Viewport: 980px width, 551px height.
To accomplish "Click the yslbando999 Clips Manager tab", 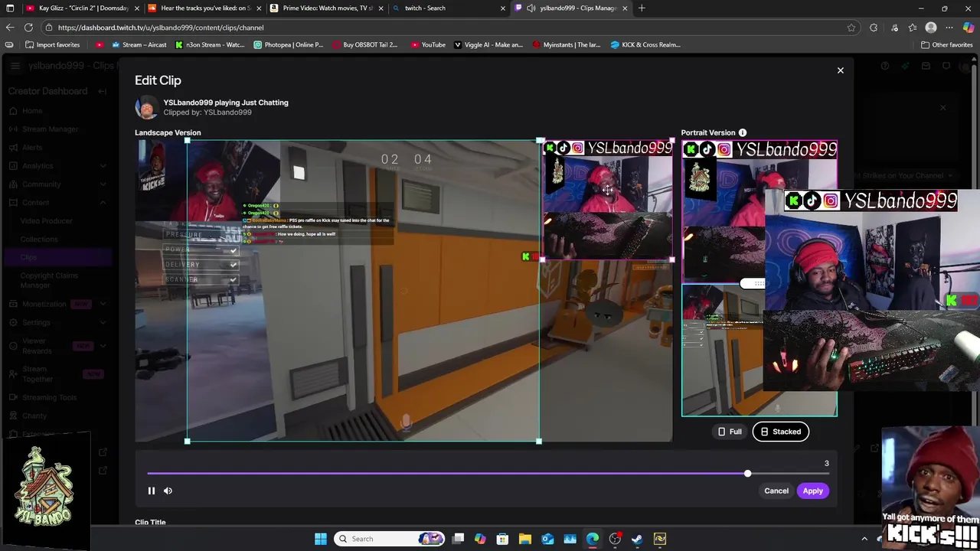I will pyautogui.click(x=570, y=8).
